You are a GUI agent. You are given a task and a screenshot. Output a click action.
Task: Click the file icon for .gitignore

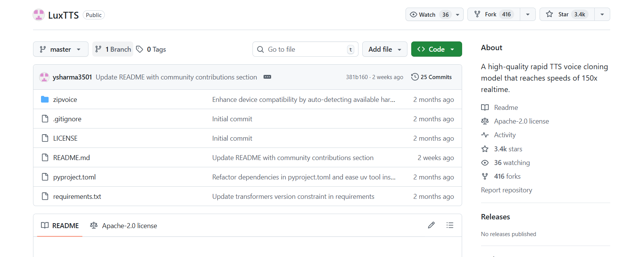click(x=45, y=119)
